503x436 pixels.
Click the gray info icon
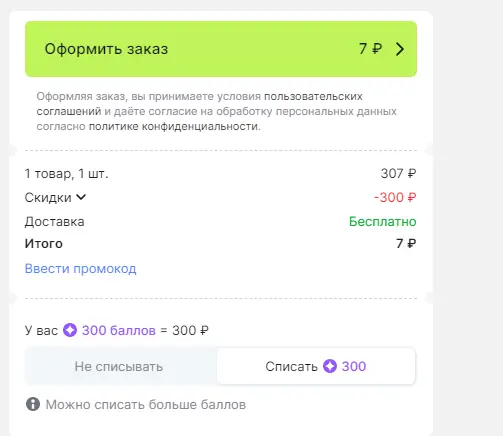coord(33,404)
